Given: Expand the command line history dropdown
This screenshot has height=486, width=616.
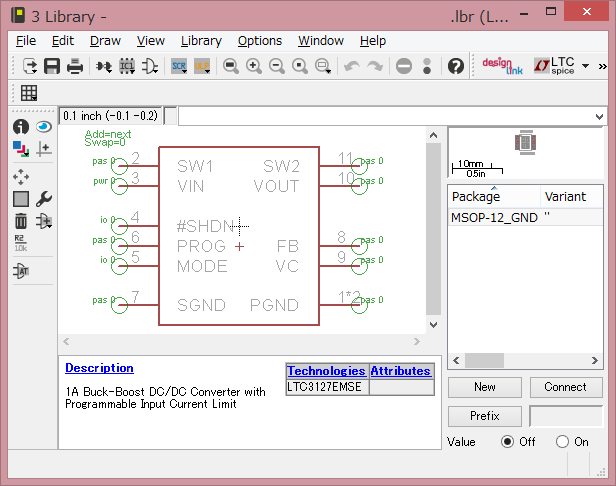Looking at the screenshot, I should [x=599, y=117].
